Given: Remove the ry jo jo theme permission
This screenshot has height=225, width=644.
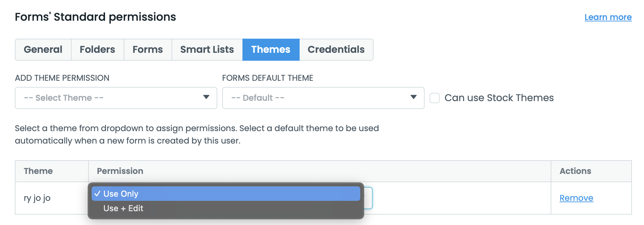Looking at the screenshot, I should (576, 198).
